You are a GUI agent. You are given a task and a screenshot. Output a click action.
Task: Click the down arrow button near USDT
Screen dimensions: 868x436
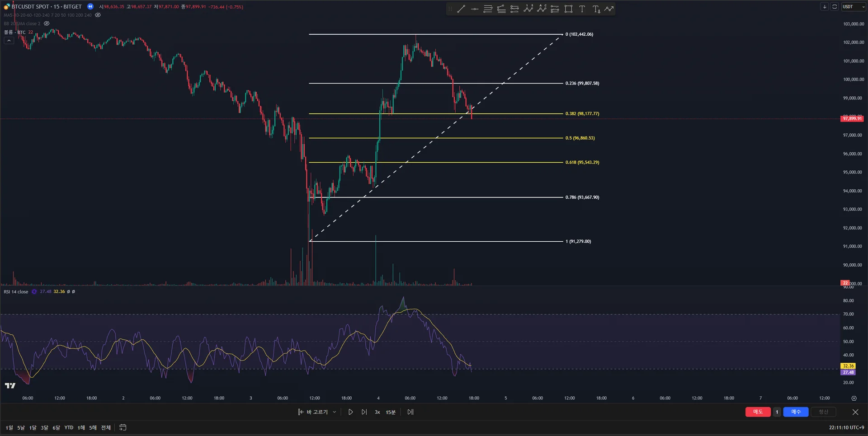pyautogui.click(x=825, y=7)
